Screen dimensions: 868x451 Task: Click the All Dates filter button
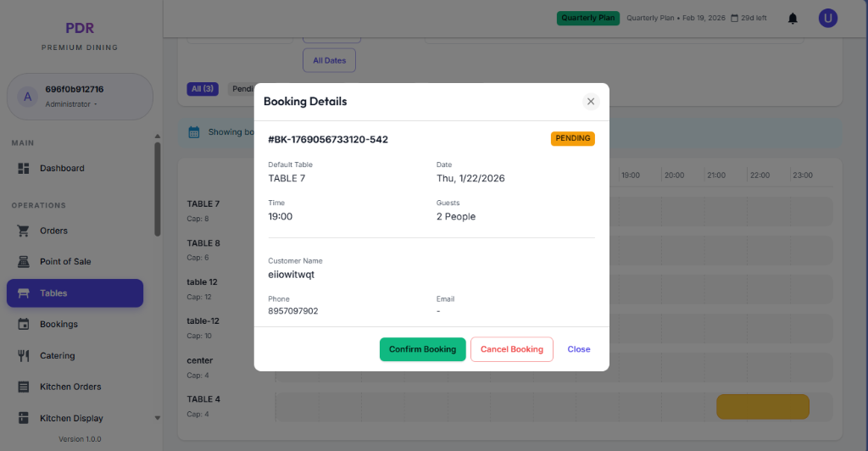[x=329, y=60]
